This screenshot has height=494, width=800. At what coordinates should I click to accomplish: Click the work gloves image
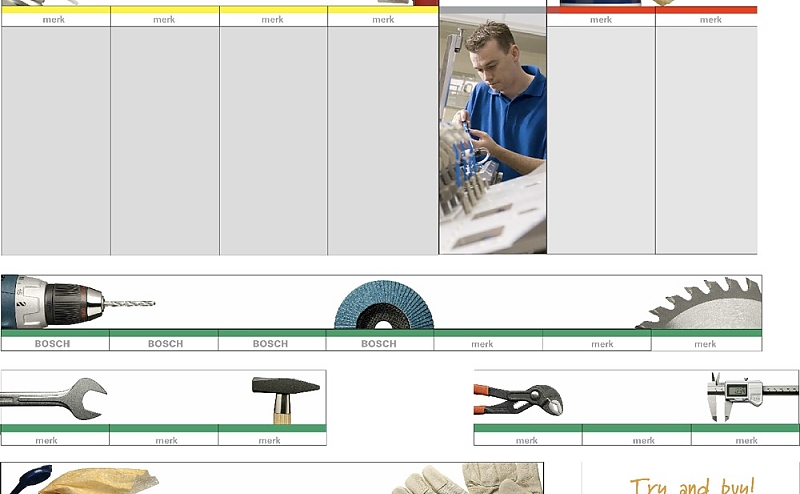[x=467, y=479]
